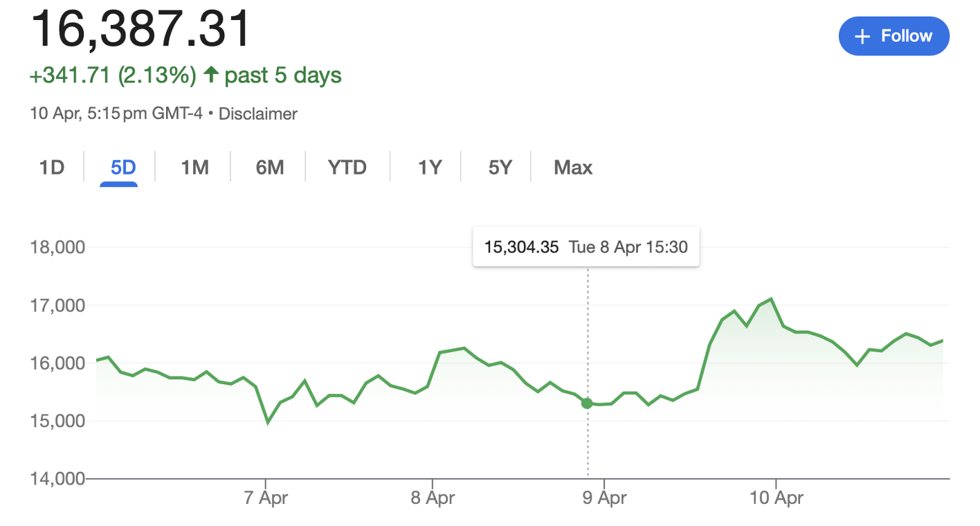This screenshot has height=526, width=980.
Task: Click the 7 Apr date axis label
Action: [266, 498]
